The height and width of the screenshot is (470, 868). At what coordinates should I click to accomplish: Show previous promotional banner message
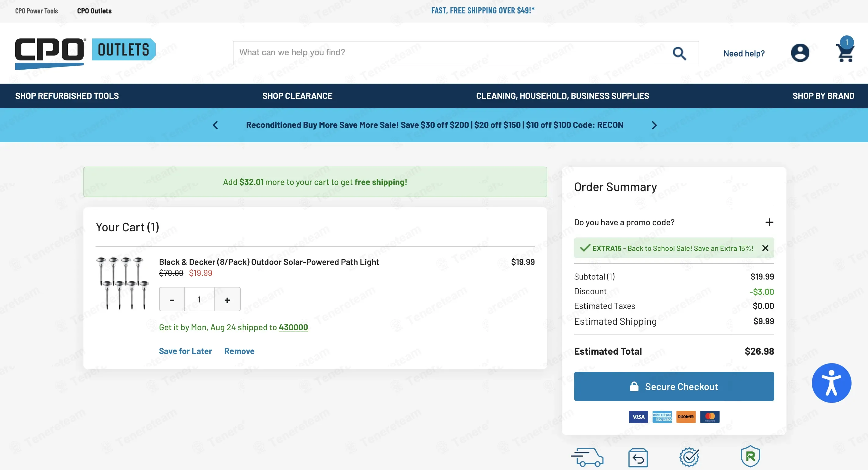215,125
